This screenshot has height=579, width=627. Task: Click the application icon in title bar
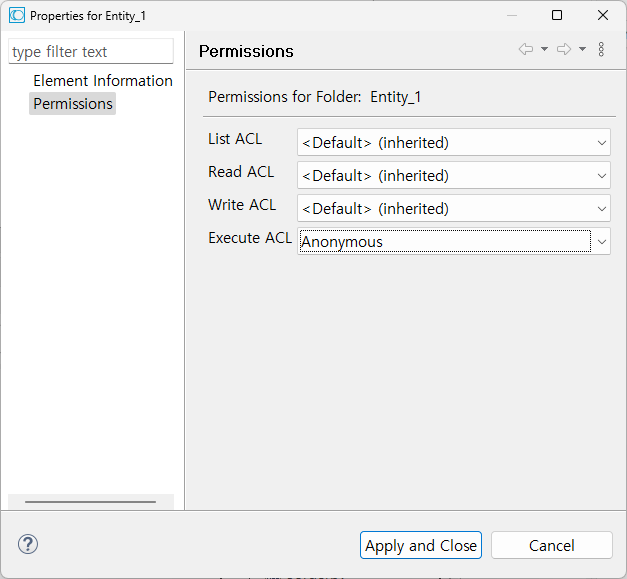16,15
